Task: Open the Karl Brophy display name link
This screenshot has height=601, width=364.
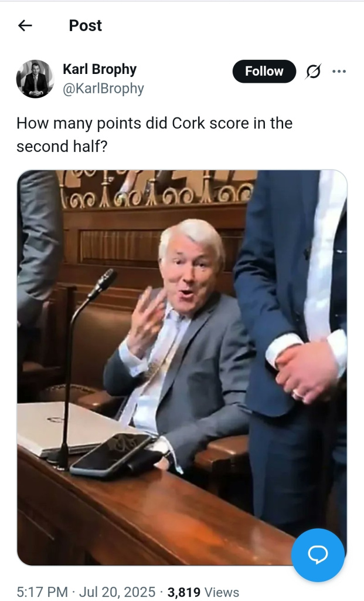Action: [100, 69]
